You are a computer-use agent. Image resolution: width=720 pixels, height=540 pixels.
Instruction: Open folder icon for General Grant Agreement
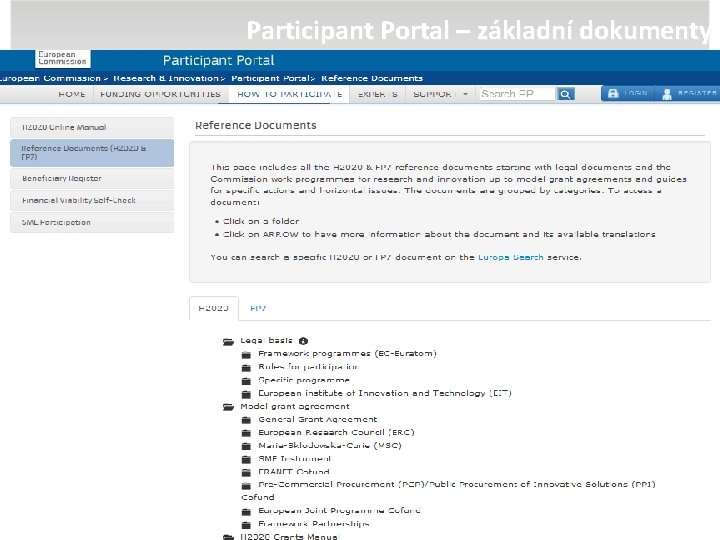[x=246, y=420]
